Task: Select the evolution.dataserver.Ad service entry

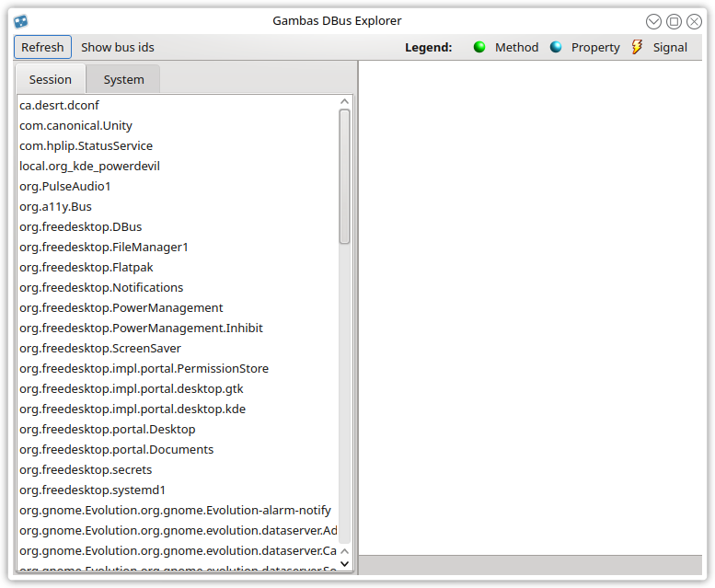Action: (178, 530)
